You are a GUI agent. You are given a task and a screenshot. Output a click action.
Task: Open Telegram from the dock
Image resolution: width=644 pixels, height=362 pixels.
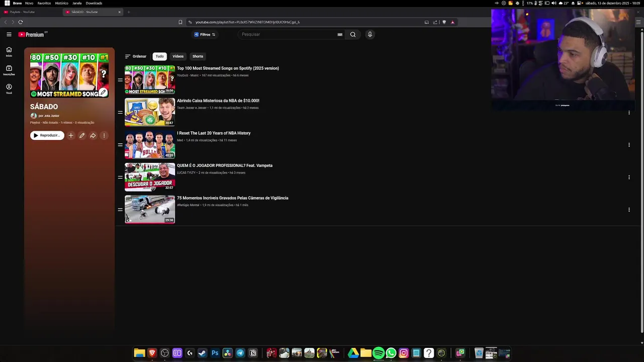tap(240, 353)
